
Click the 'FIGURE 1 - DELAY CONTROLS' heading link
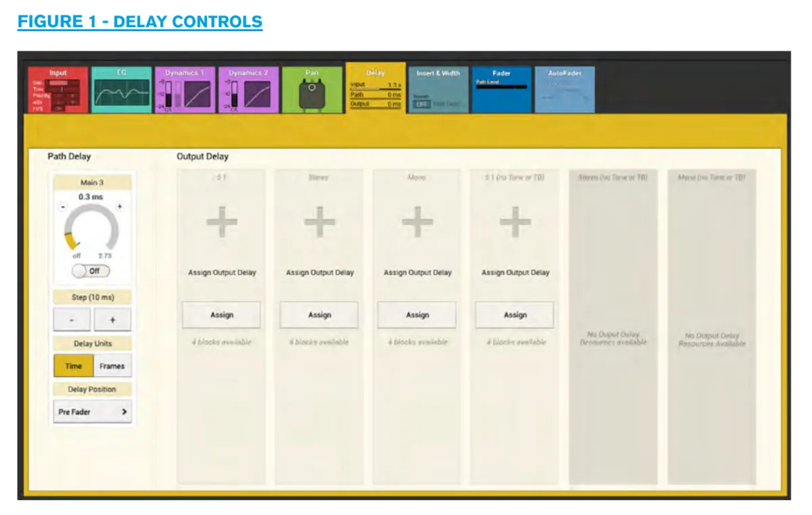(140, 22)
